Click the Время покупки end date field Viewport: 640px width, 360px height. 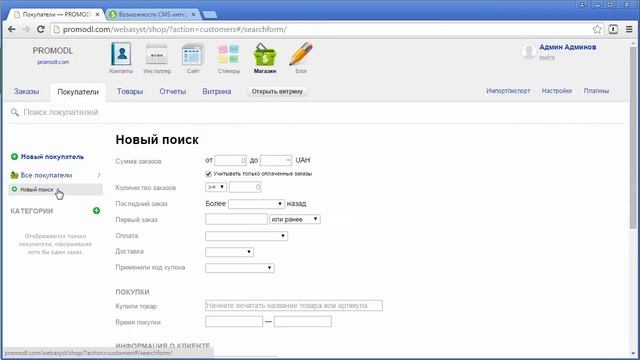pyautogui.click(x=303, y=322)
